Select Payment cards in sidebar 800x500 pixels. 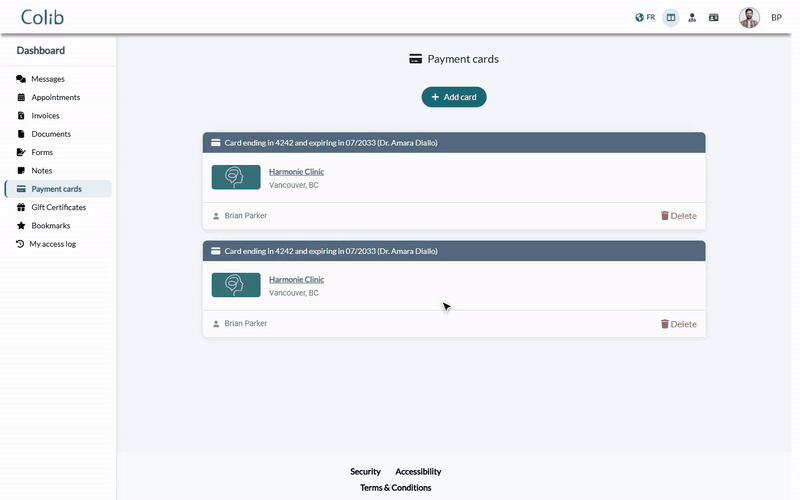[56, 189]
